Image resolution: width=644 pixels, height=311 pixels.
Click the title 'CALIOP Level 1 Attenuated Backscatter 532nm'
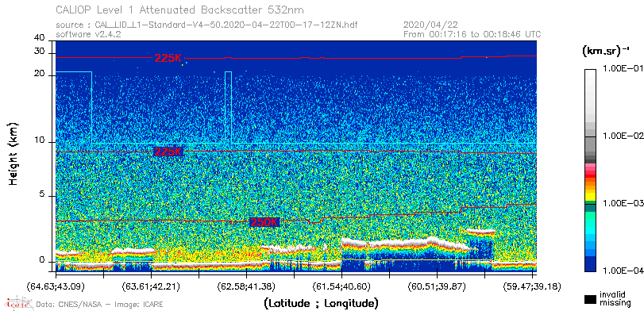point(180,10)
